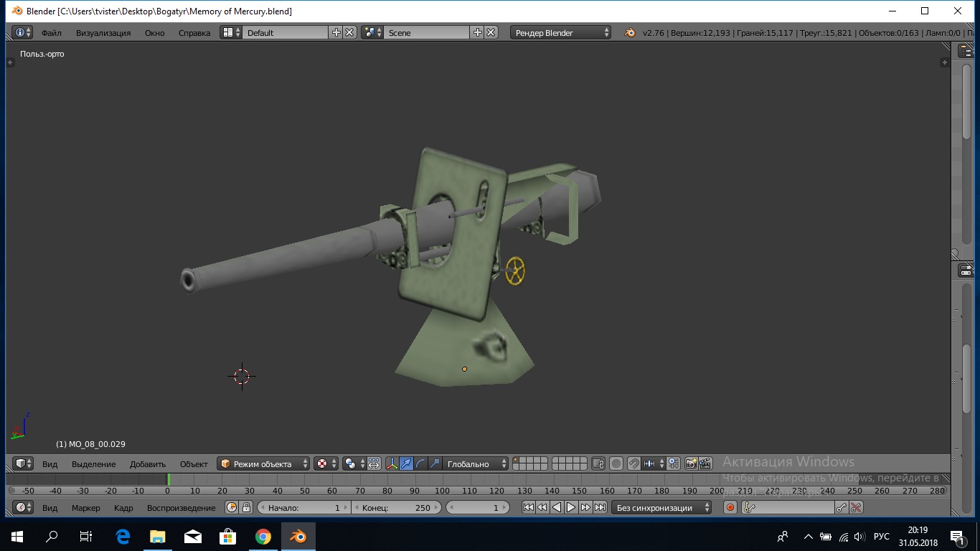Expand the Глобально orientation dropdown

(x=475, y=463)
